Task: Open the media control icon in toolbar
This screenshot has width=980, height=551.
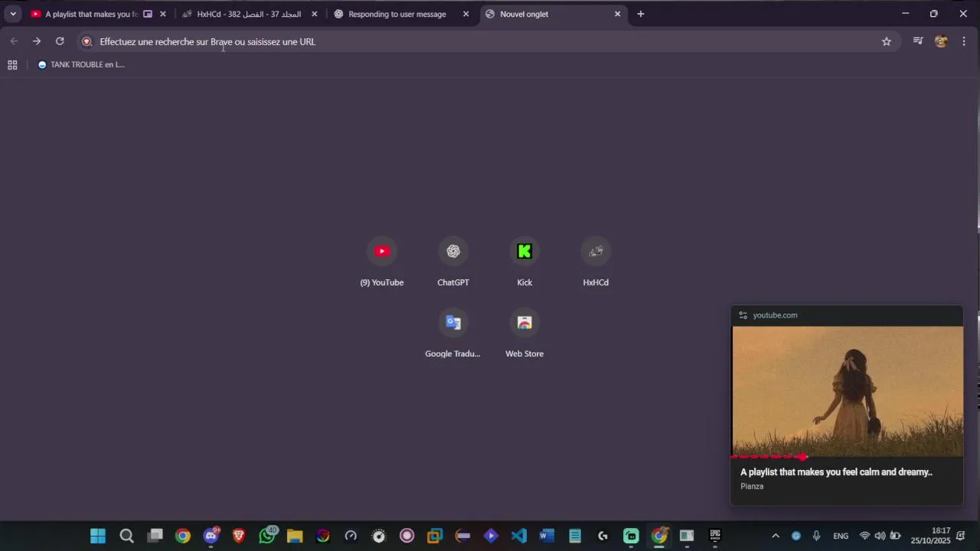Action: pyautogui.click(x=918, y=41)
